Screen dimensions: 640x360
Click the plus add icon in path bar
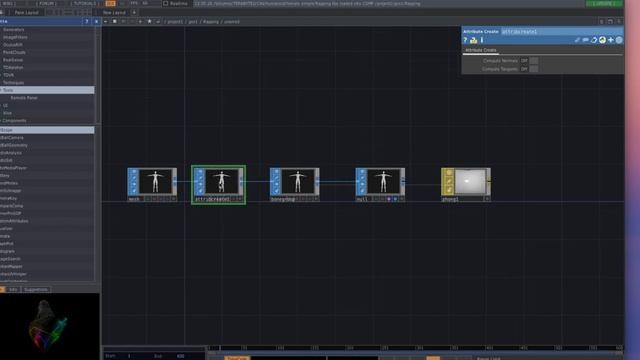tap(140, 22)
